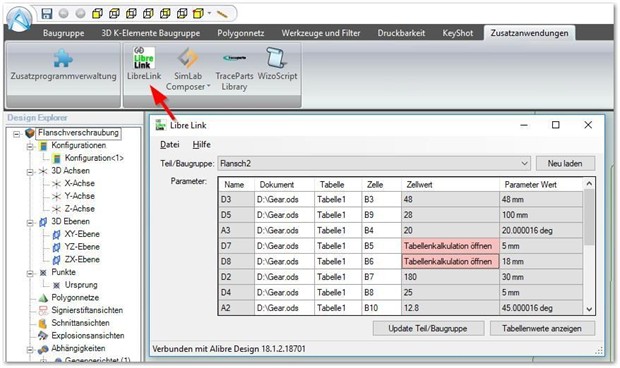This screenshot has height=368, width=620.
Task: Select the Flanschverschraubung assembly icon
Action: (x=30, y=133)
